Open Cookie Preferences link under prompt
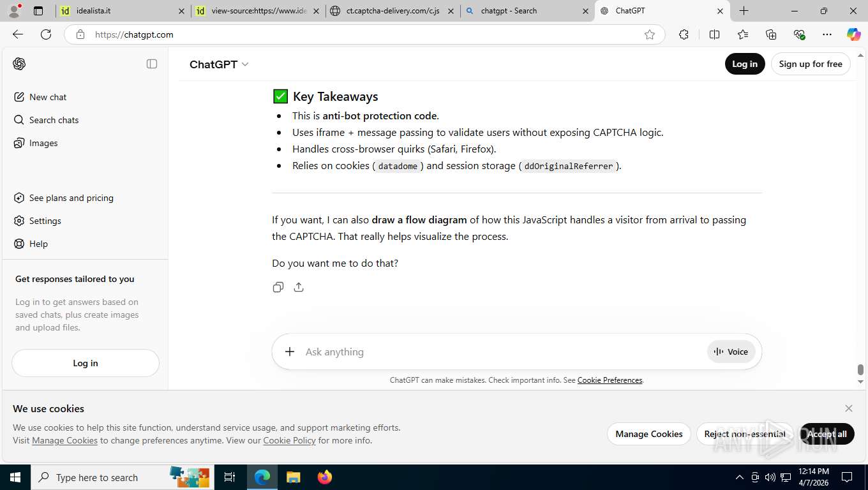Image resolution: width=868 pixels, height=490 pixels. (x=610, y=380)
